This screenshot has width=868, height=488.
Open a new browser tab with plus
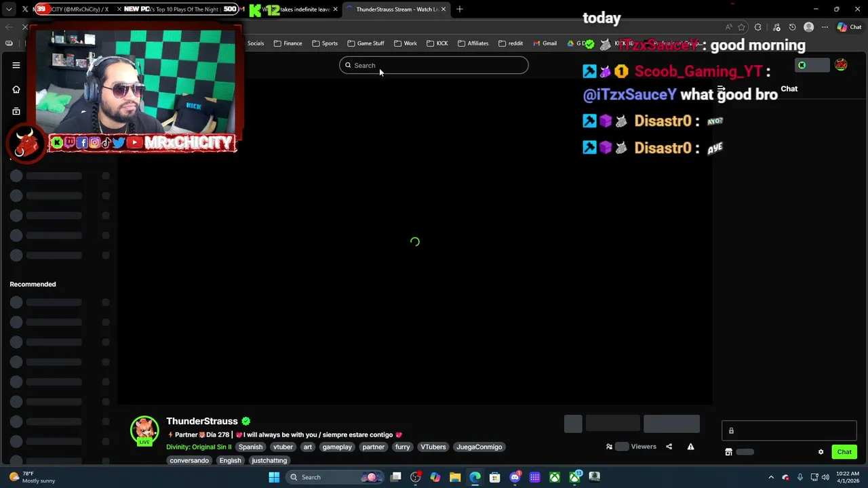coord(460,9)
